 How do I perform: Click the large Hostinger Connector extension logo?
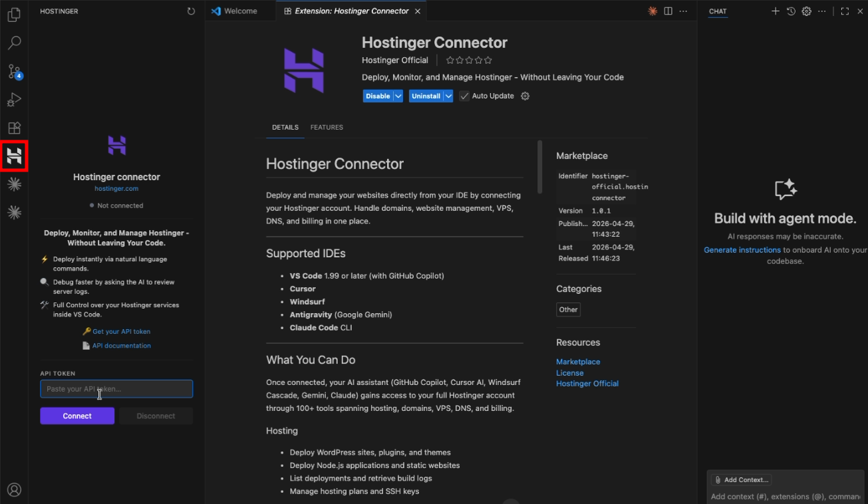(x=304, y=70)
